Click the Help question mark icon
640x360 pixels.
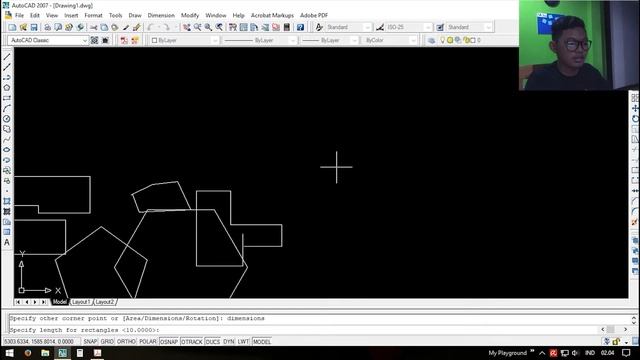pos(300,27)
